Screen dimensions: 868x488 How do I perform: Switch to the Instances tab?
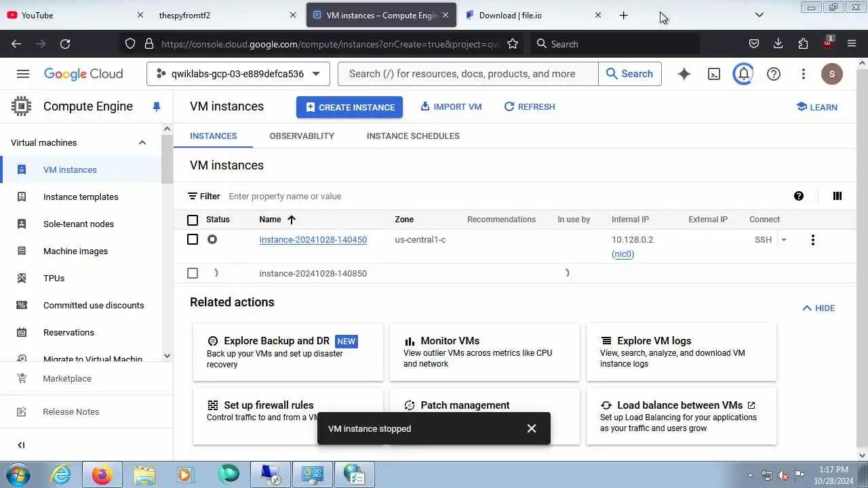[213, 136]
